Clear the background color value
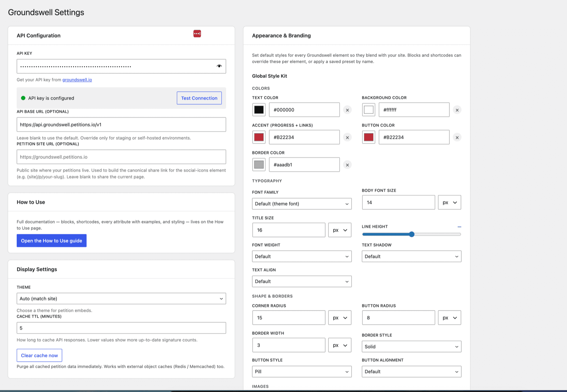The height and width of the screenshot is (392, 567). [x=457, y=110]
